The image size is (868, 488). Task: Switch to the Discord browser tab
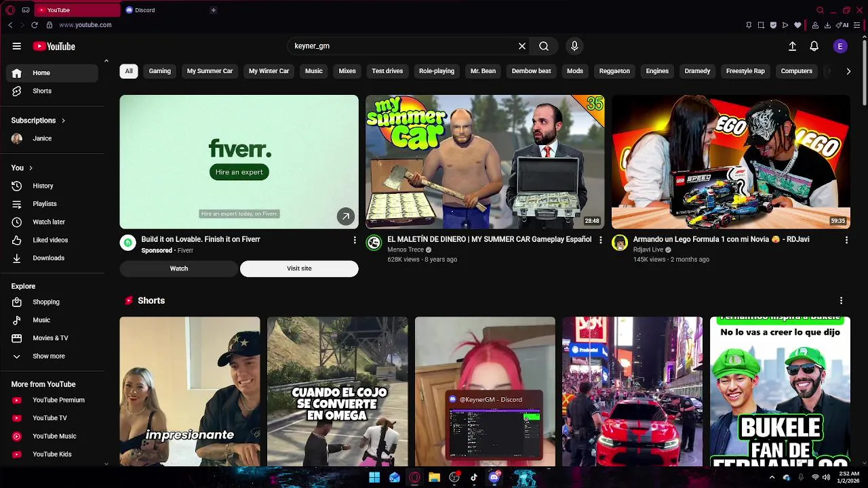pyautogui.click(x=163, y=10)
